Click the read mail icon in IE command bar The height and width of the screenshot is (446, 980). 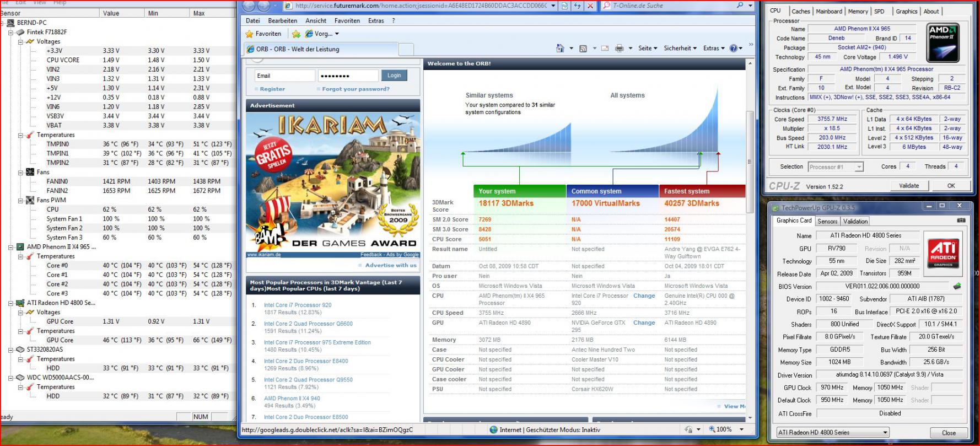click(x=605, y=49)
